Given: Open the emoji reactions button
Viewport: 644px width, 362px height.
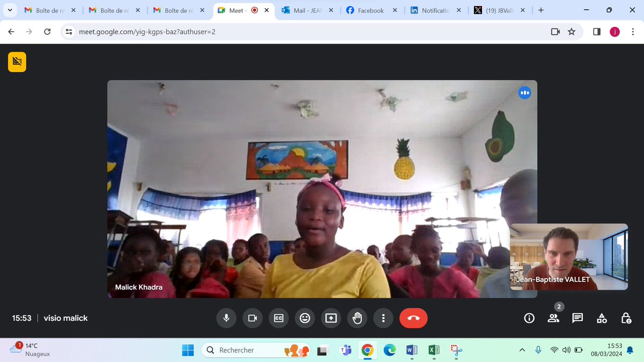Looking at the screenshot, I should (305, 318).
